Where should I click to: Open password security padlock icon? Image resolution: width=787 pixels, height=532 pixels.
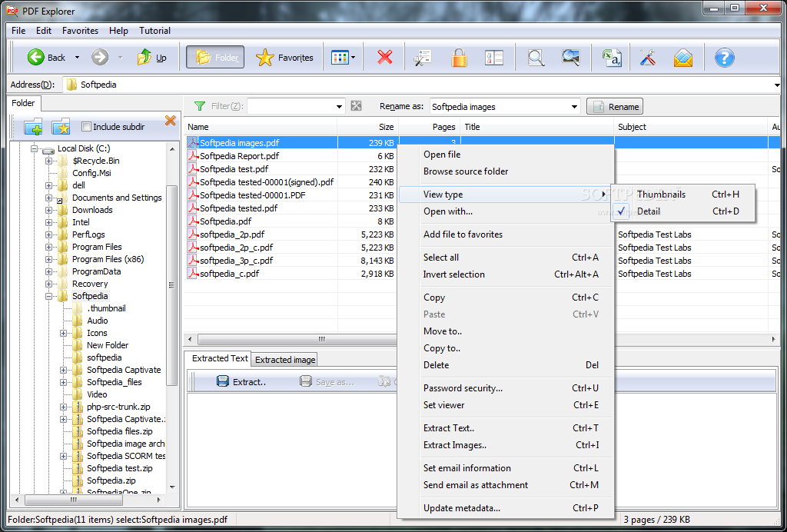click(x=459, y=57)
